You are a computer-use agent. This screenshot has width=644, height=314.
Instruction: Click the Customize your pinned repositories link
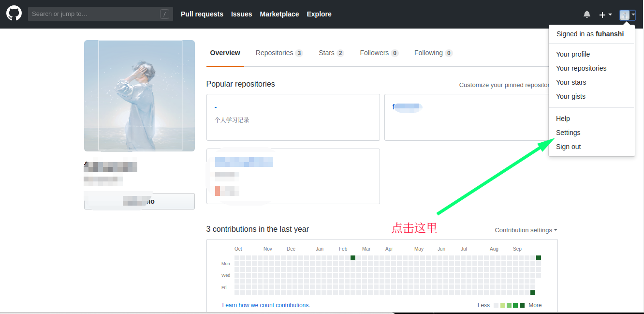pos(504,85)
